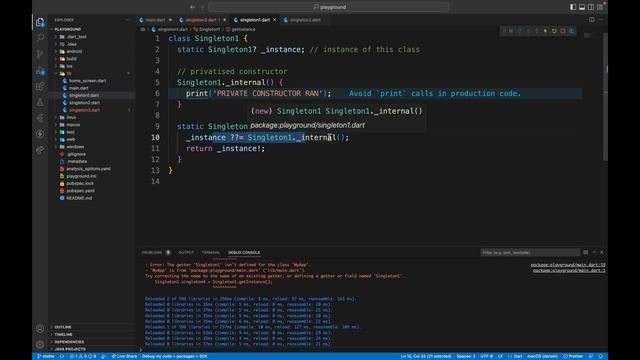Image resolution: width=640 pixels, height=360 pixels.
Task: Expand the .dart_tool folder
Action: point(92,37)
